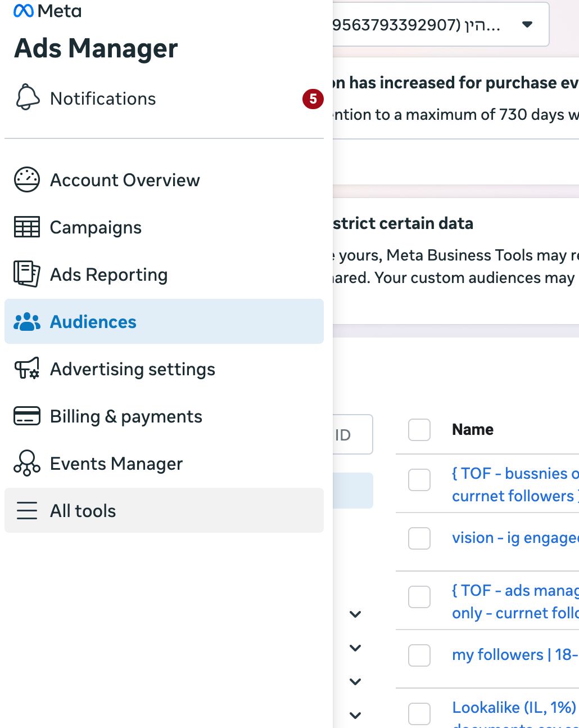Screen dimensions: 579x728
Task: Click the Campaigns table grid icon
Action: point(27,227)
